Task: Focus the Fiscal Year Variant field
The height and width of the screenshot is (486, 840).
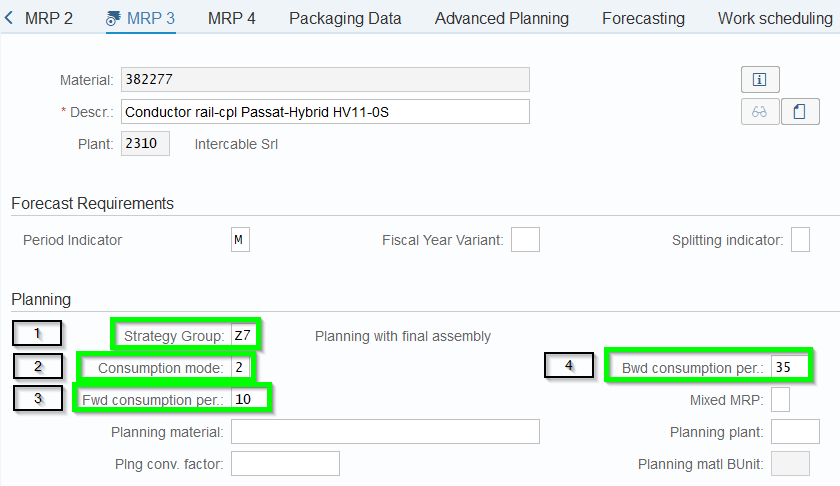Action: [x=525, y=240]
